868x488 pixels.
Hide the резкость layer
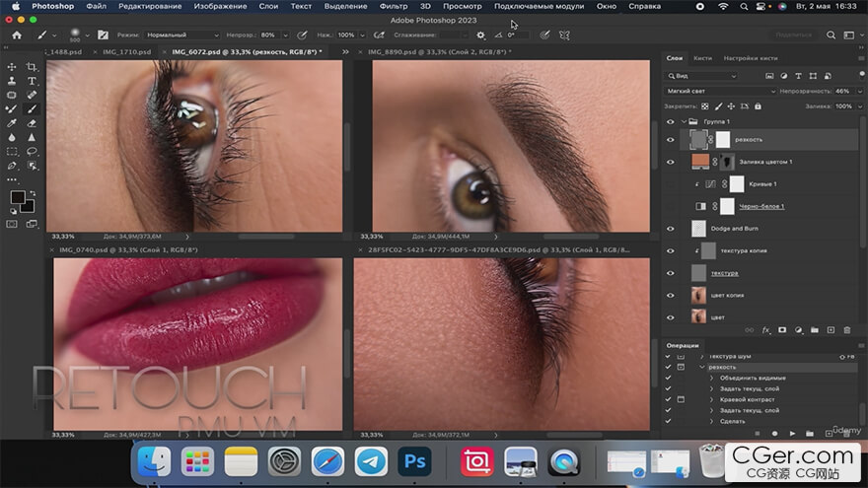pos(671,140)
